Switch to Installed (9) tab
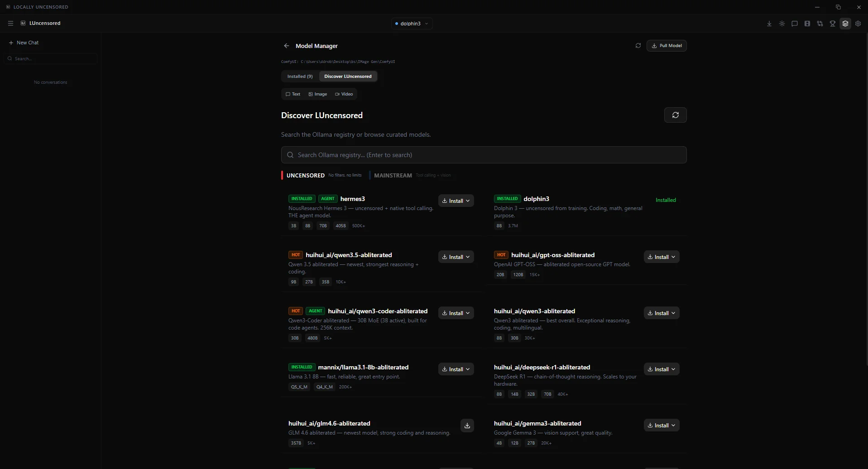 [x=300, y=76]
